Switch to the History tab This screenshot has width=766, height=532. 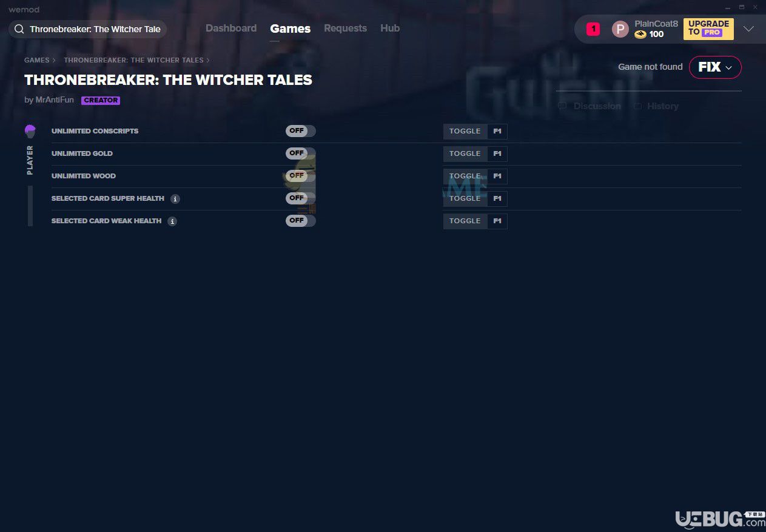[x=663, y=106]
